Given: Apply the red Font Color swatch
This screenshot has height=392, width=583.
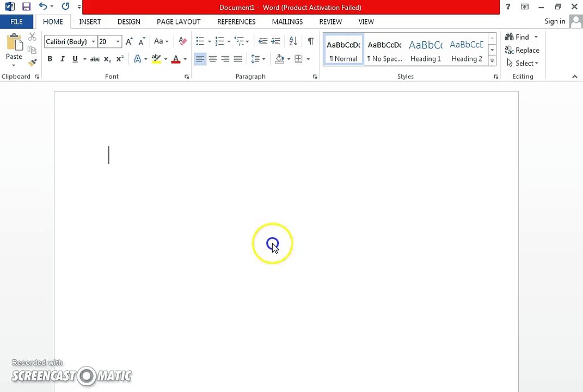Looking at the screenshot, I should click(x=175, y=59).
